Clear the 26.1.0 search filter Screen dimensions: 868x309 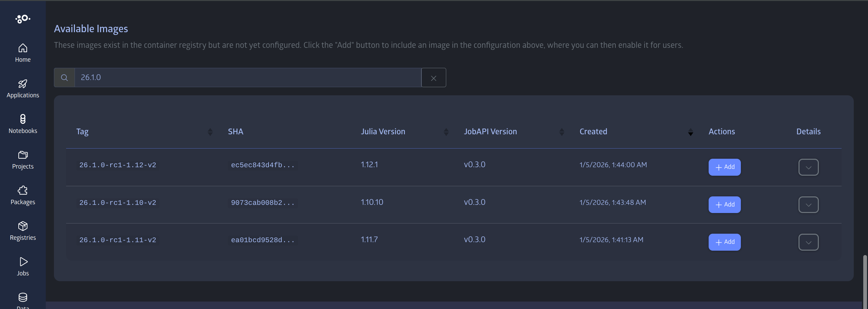[433, 77]
